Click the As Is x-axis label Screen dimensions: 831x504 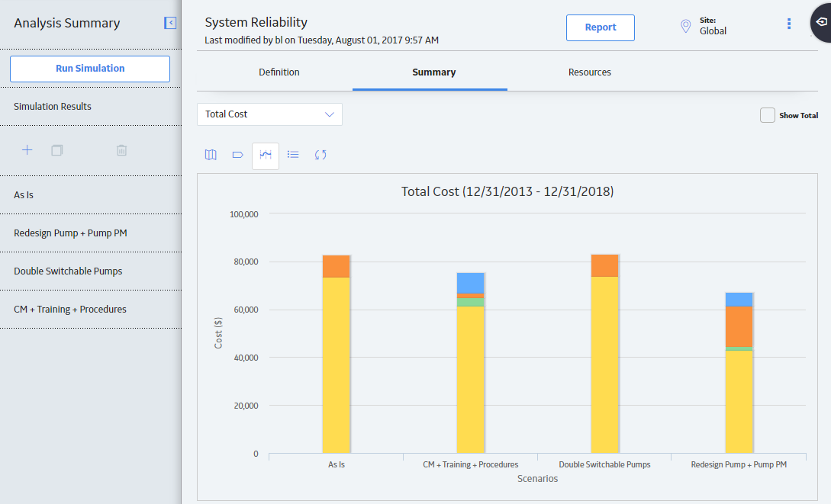(336, 464)
